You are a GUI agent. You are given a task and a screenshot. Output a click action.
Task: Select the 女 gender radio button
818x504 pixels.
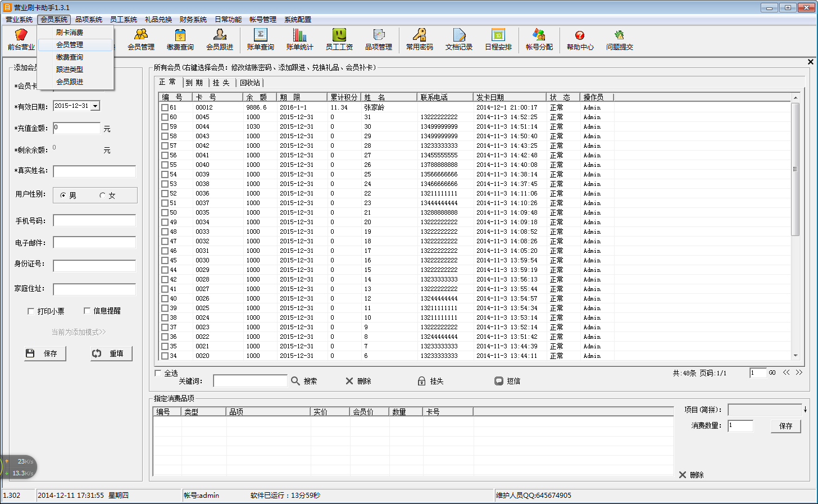[x=102, y=196]
